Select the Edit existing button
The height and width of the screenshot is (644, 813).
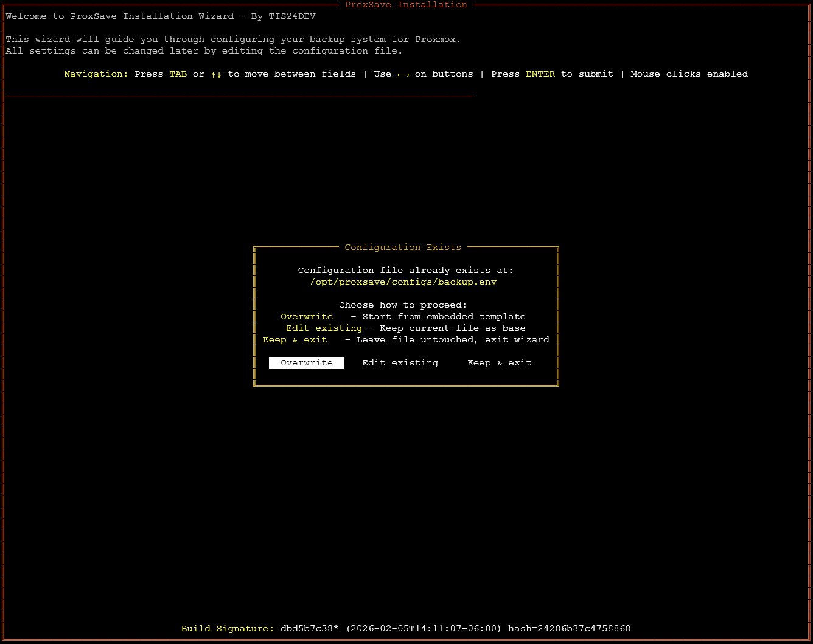(x=400, y=362)
